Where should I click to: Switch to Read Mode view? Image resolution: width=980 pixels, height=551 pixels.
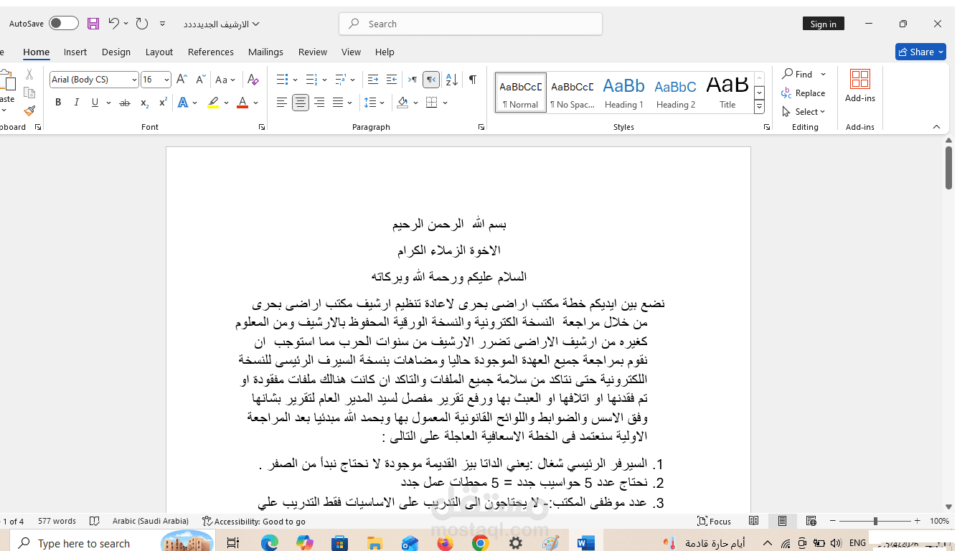[754, 521]
